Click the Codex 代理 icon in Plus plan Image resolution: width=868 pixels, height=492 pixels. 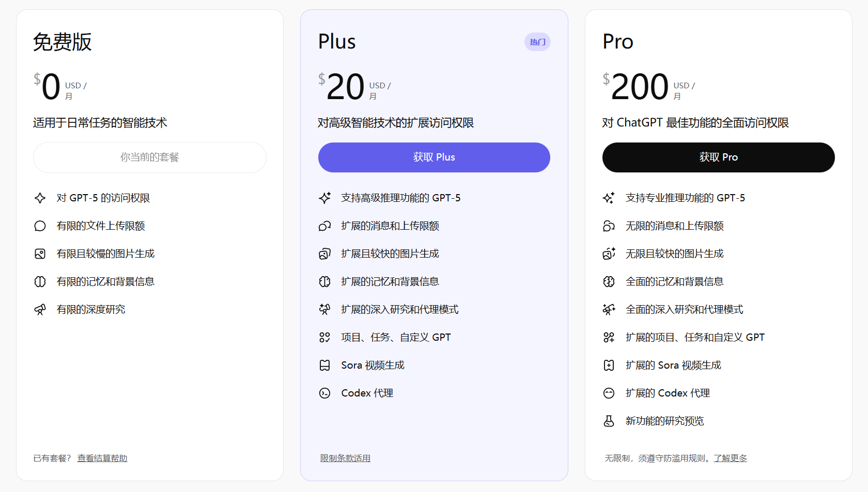click(x=324, y=393)
